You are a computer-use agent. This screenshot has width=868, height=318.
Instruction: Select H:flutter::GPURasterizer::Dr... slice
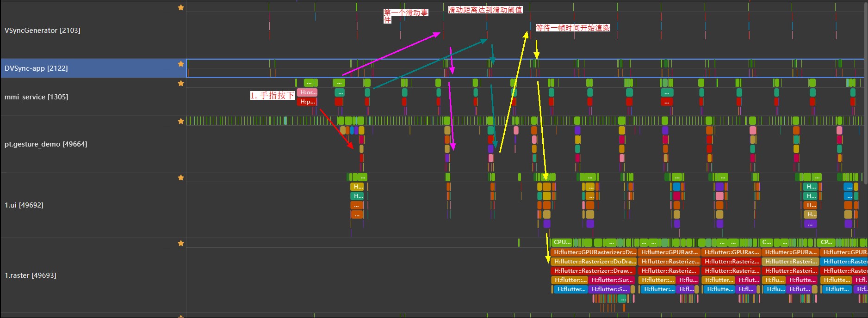(594, 252)
